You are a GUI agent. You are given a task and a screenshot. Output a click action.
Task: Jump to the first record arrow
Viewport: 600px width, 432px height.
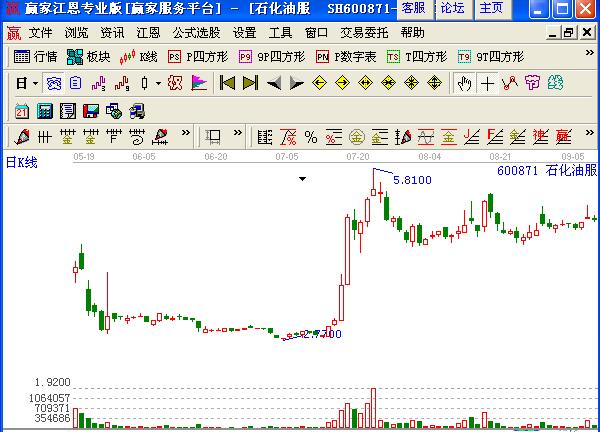point(227,84)
